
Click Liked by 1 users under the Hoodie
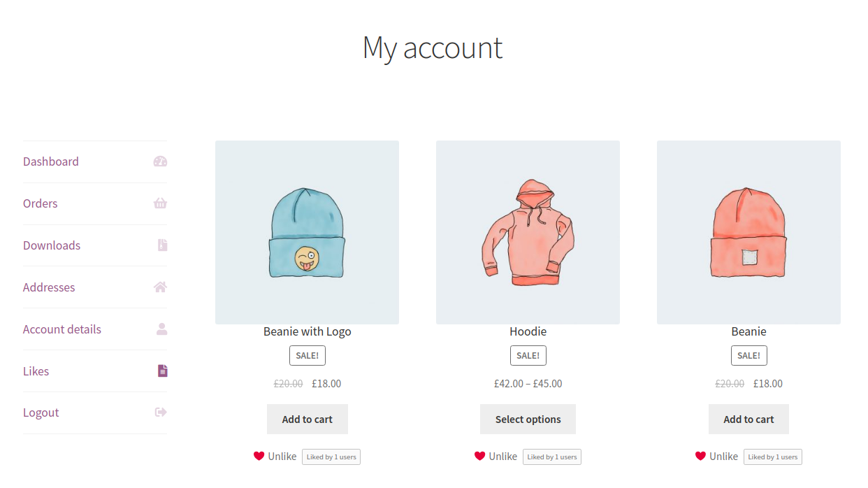click(551, 457)
